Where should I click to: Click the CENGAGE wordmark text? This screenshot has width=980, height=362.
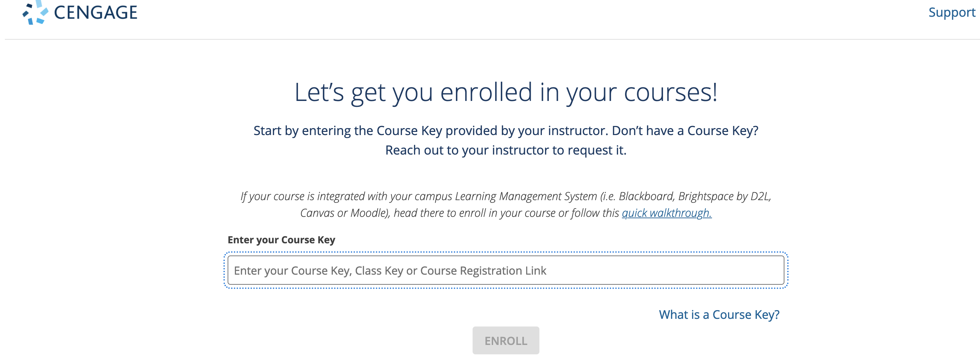(95, 13)
